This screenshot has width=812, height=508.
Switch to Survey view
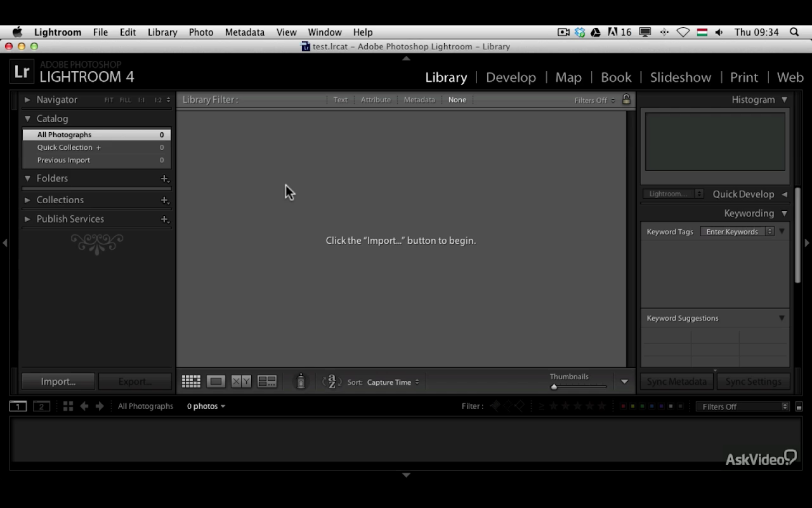coord(267,382)
